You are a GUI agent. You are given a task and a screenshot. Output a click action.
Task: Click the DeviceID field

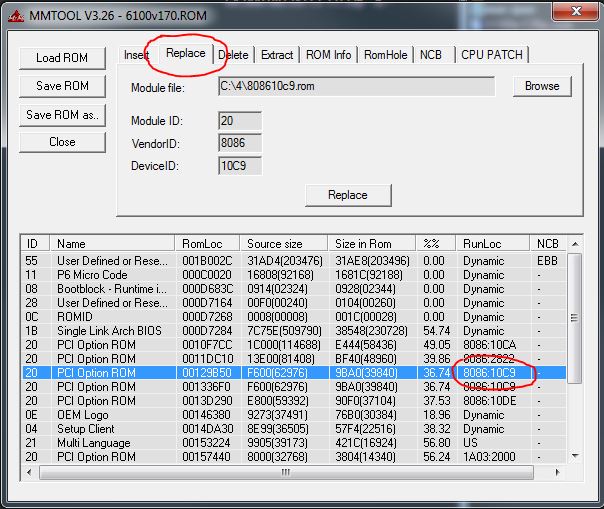pyautogui.click(x=240, y=166)
